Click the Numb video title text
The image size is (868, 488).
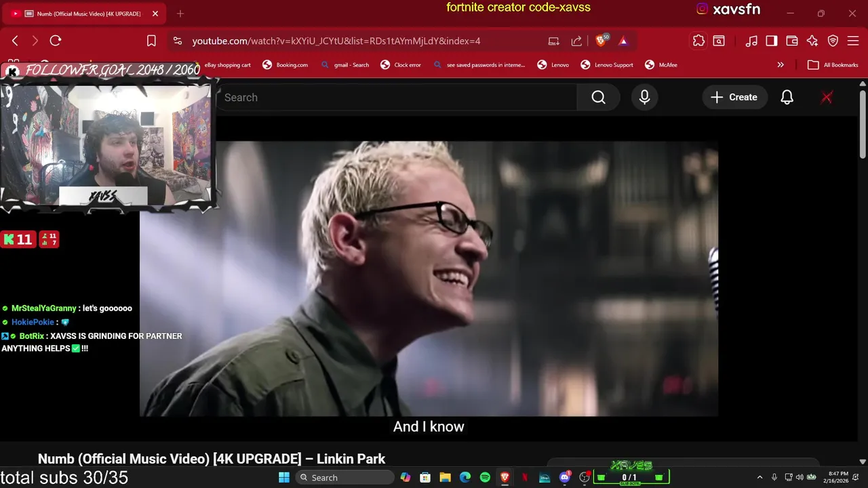click(x=212, y=459)
